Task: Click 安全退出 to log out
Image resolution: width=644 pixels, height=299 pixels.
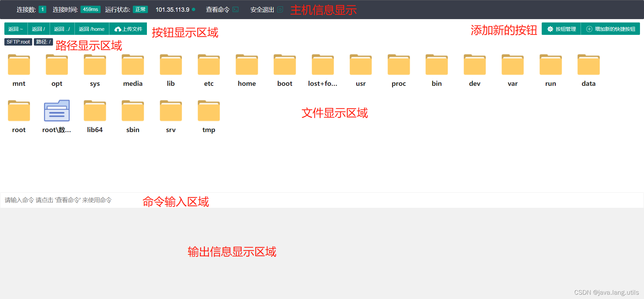Action: pyautogui.click(x=267, y=10)
